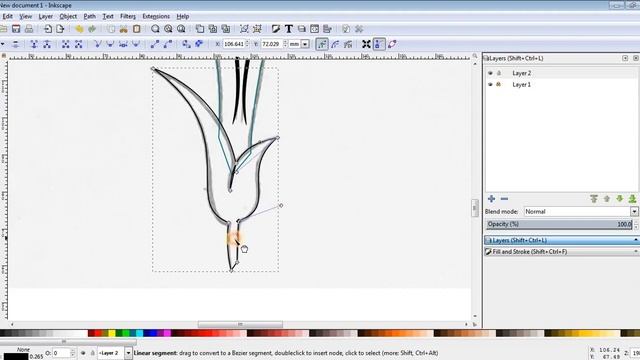Toggle show Bezier node handles
The image size is (640, 360).
click(x=379, y=44)
